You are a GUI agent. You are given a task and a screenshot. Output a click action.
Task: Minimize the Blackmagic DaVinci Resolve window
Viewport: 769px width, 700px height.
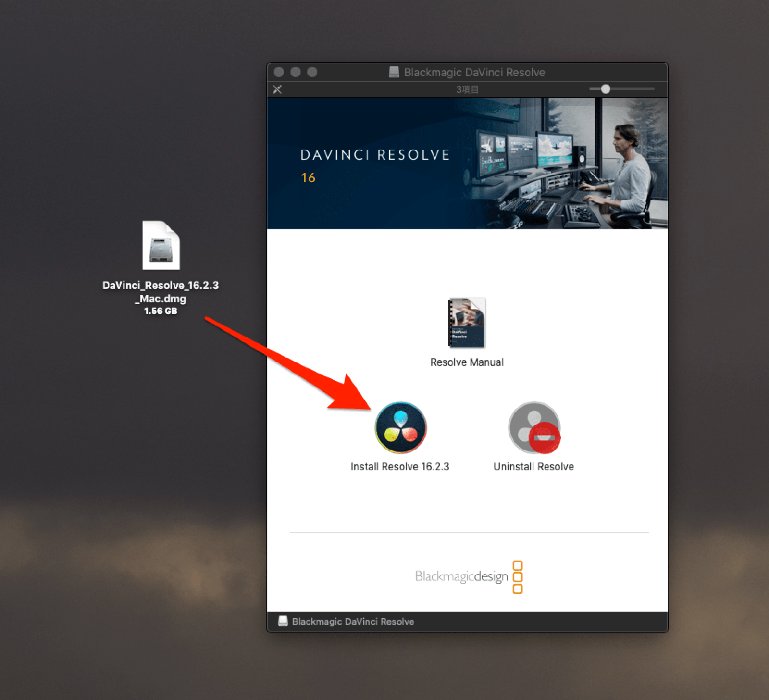point(296,72)
